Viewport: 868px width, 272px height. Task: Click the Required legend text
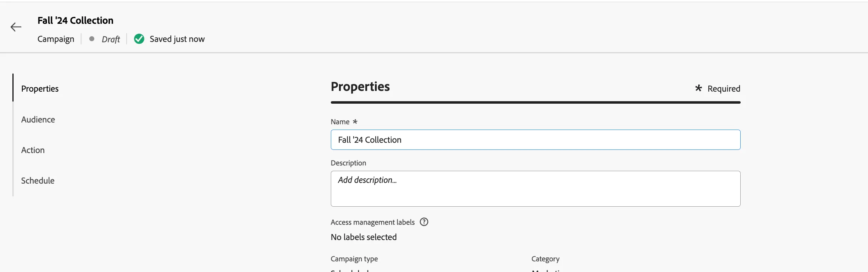[x=724, y=88]
